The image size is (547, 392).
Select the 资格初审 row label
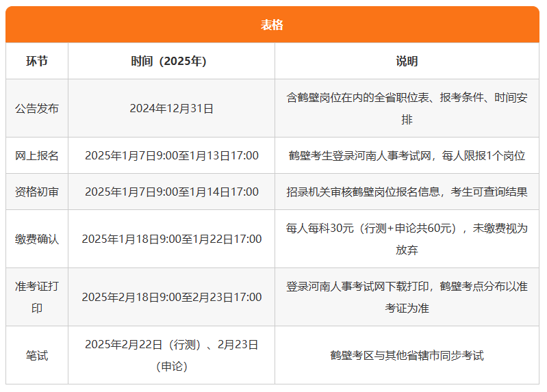click(37, 192)
